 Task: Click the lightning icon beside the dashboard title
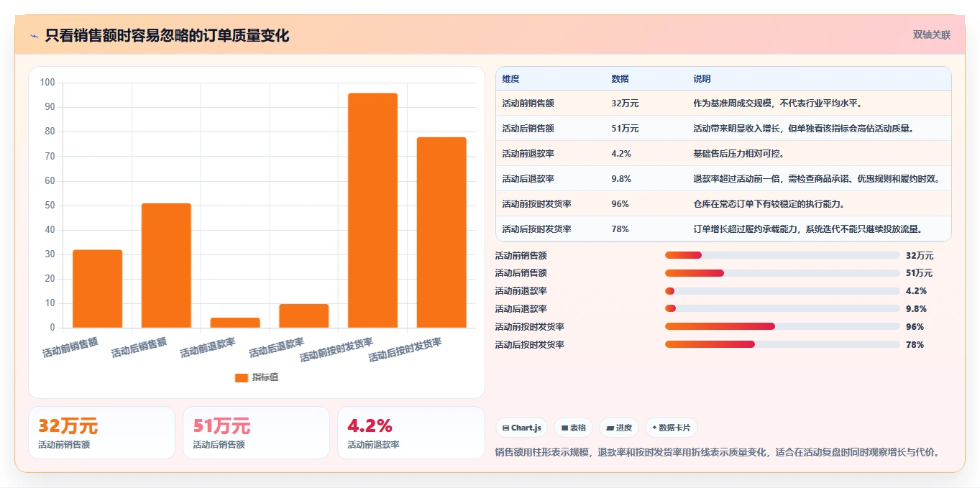click(x=34, y=36)
